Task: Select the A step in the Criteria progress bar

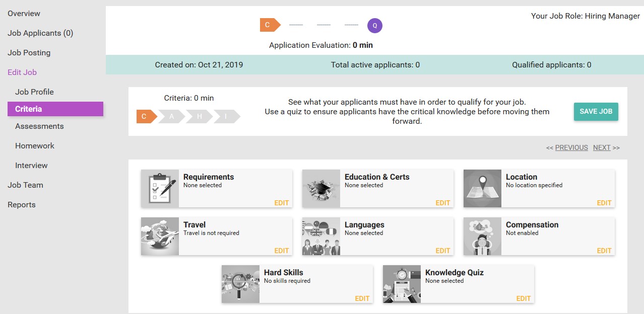Action: pos(172,117)
